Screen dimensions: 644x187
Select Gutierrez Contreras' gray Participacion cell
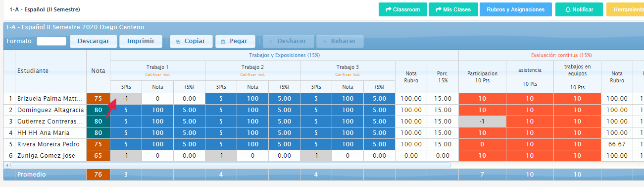(x=482, y=122)
